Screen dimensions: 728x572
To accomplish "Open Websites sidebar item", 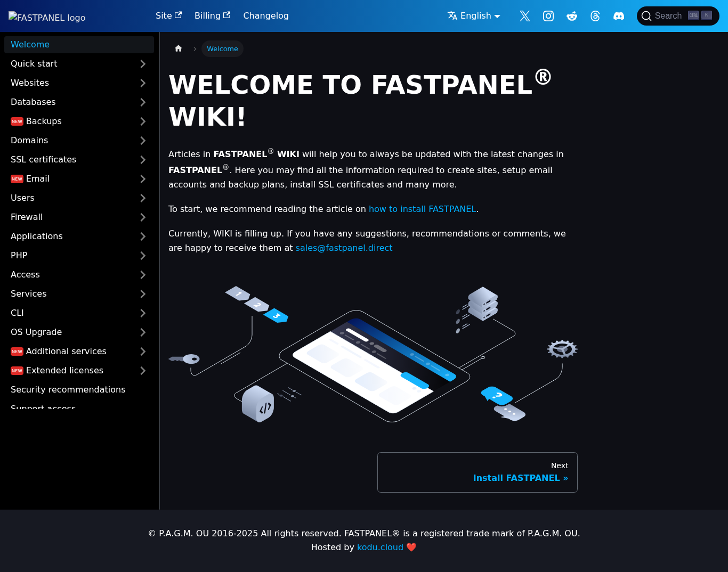I will [68, 83].
